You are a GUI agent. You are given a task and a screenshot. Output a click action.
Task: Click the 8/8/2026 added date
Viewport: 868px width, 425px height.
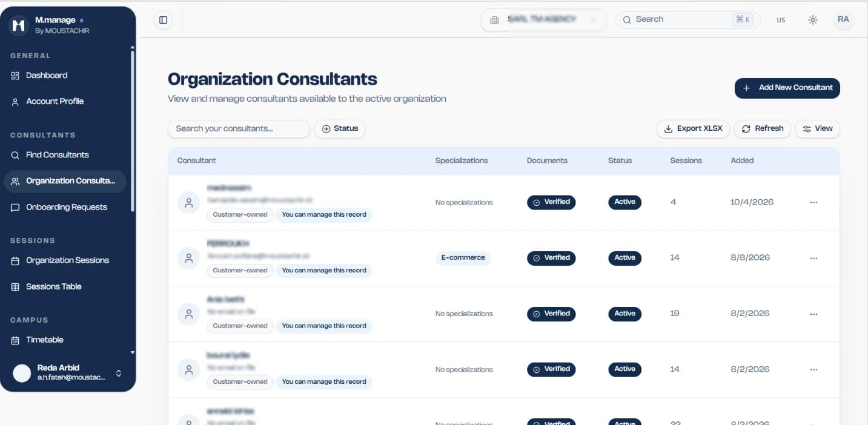[x=750, y=258]
